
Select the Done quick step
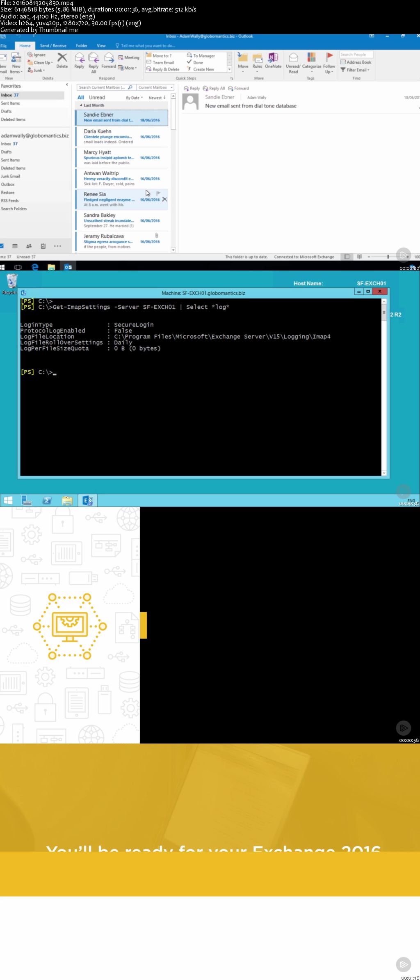point(195,62)
